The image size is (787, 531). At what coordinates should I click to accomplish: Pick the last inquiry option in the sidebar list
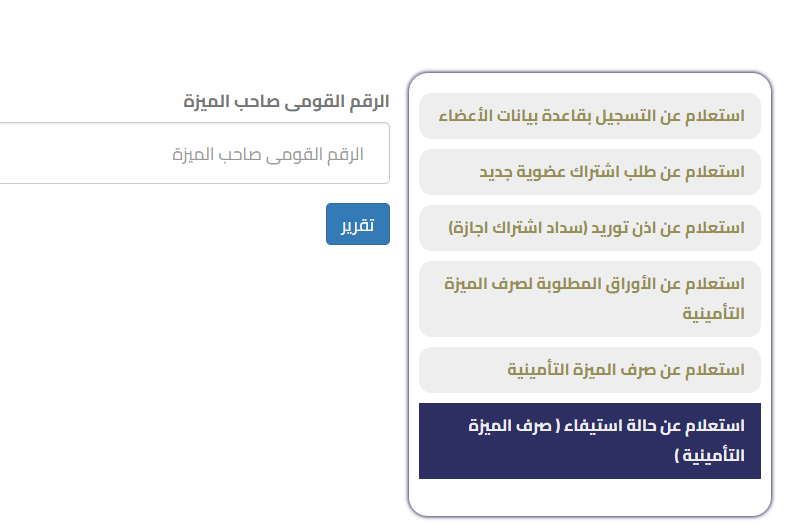coord(590,441)
